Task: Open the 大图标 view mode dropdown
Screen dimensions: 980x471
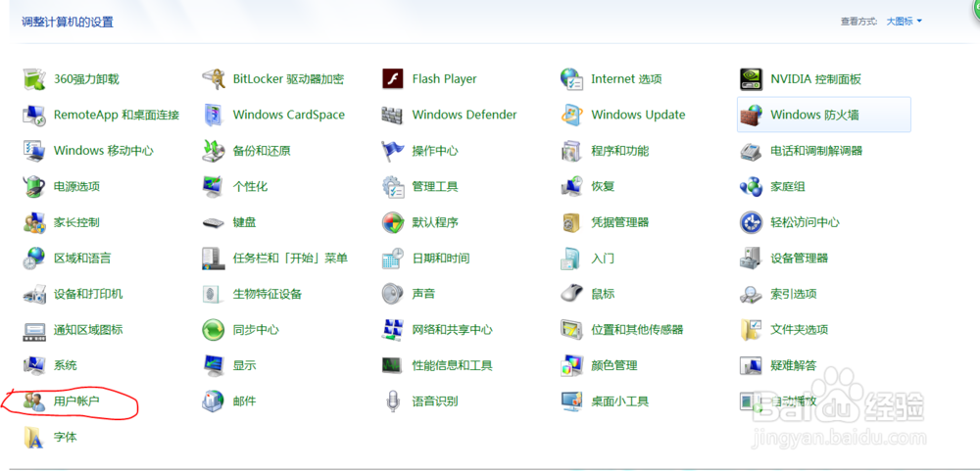Action: coord(904,22)
